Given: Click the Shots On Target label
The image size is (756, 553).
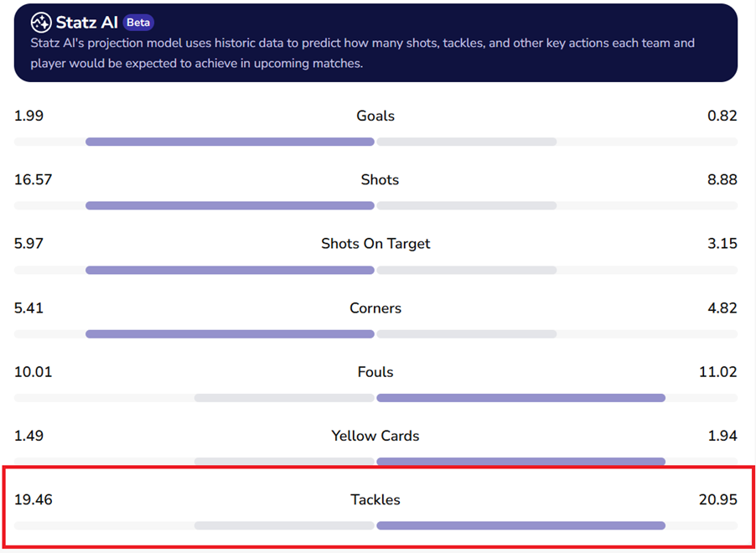Looking at the screenshot, I should point(375,244).
